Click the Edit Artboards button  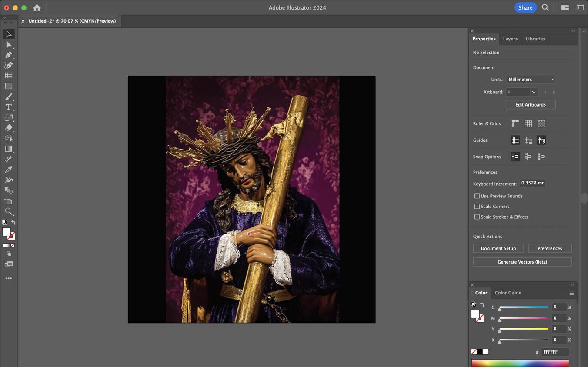[x=531, y=105]
